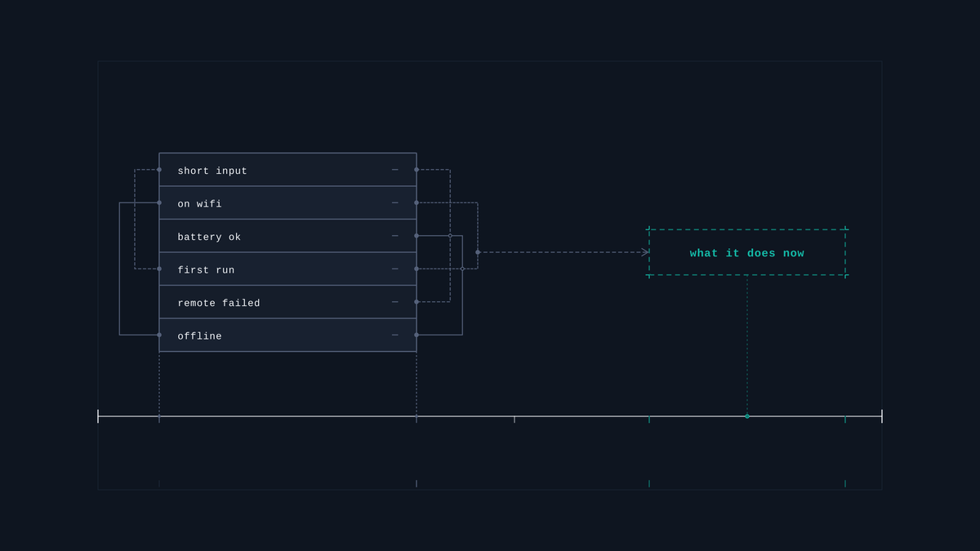
Task: Select the "battery ok" row
Action: pyautogui.click(x=287, y=236)
